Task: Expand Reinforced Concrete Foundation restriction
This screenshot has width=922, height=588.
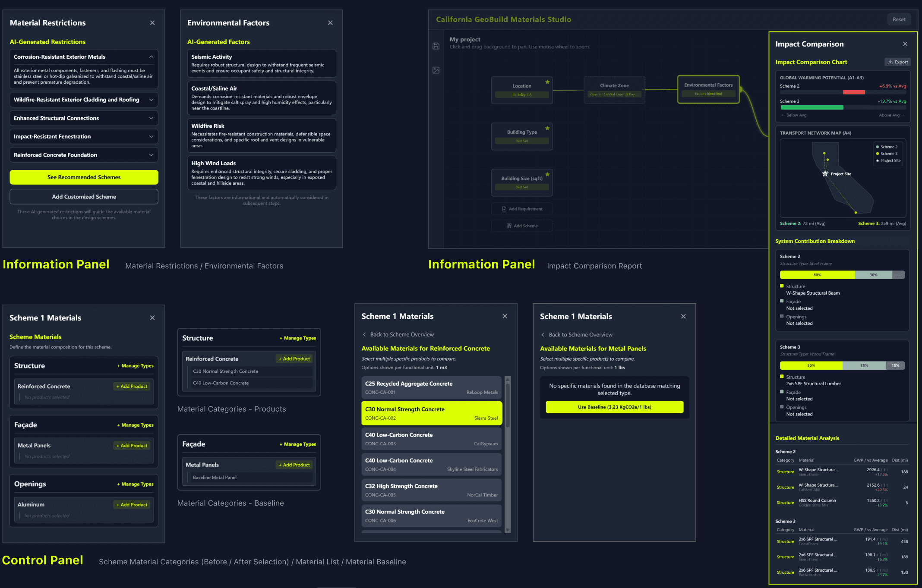Action: (151, 155)
